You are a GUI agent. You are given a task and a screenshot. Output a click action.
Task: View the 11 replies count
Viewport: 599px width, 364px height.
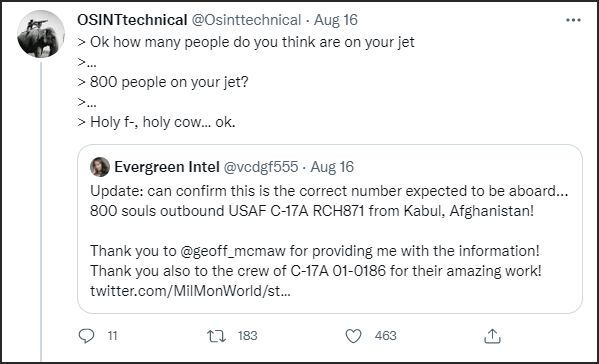coord(112,336)
